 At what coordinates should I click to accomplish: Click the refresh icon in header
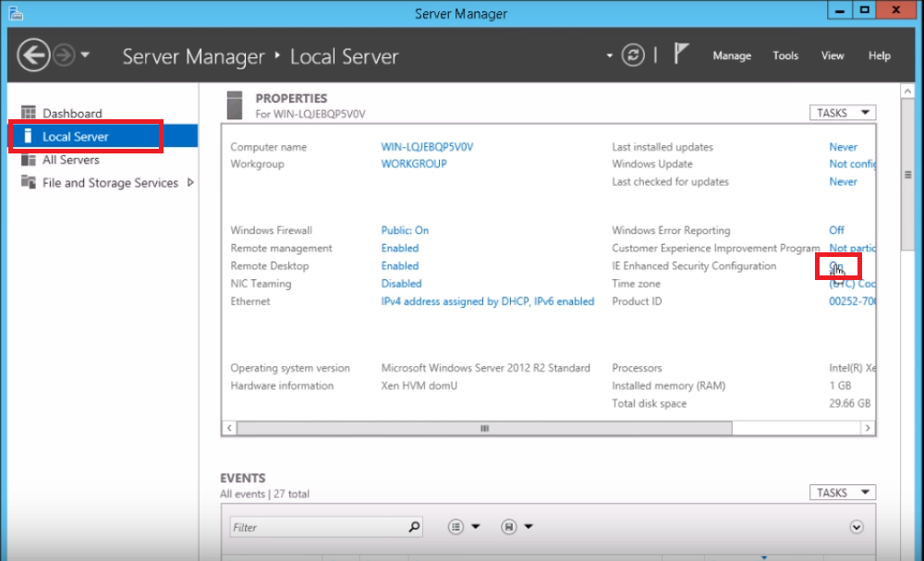tap(633, 55)
